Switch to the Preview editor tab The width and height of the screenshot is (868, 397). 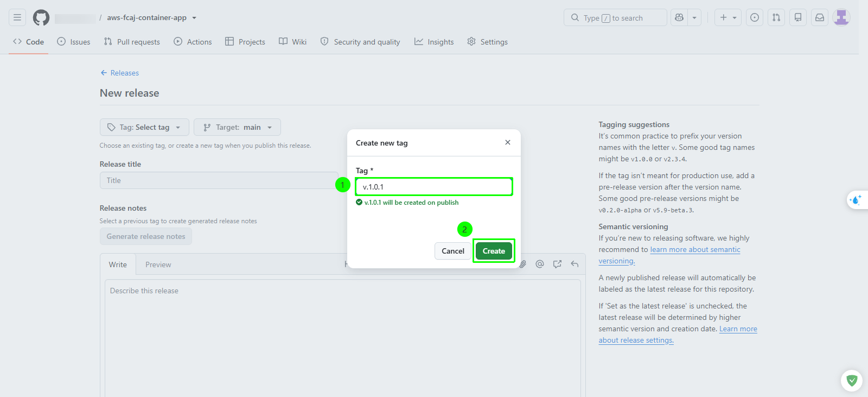point(158,264)
